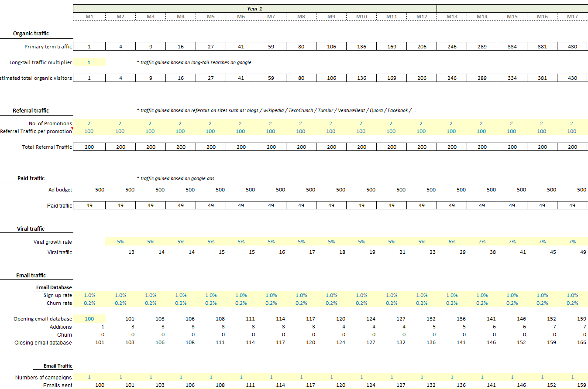The width and height of the screenshot is (588, 389).
Task: Select Paid traffic value 49 under M1
Action: (89, 205)
